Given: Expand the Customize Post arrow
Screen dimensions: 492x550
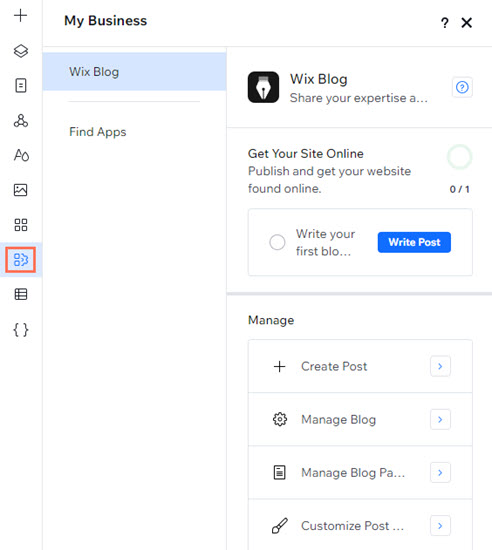Looking at the screenshot, I should click(x=440, y=525).
